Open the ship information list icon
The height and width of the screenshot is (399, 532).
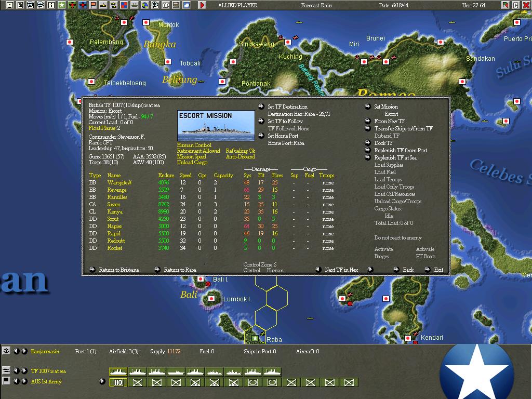[x=41, y=5]
